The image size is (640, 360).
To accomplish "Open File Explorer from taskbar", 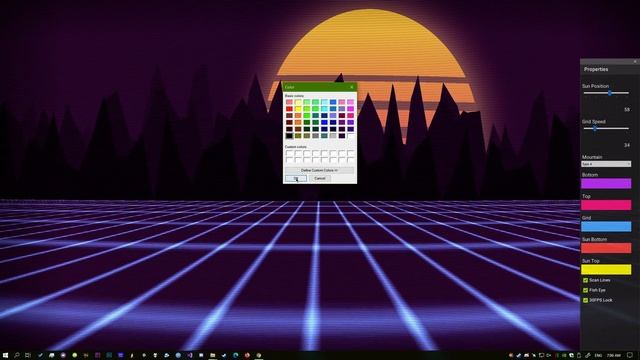I will (x=212, y=356).
